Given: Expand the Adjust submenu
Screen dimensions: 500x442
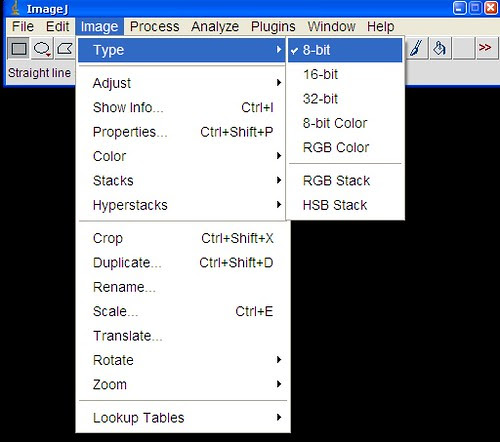Looking at the screenshot, I should click(x=181, y=83).
